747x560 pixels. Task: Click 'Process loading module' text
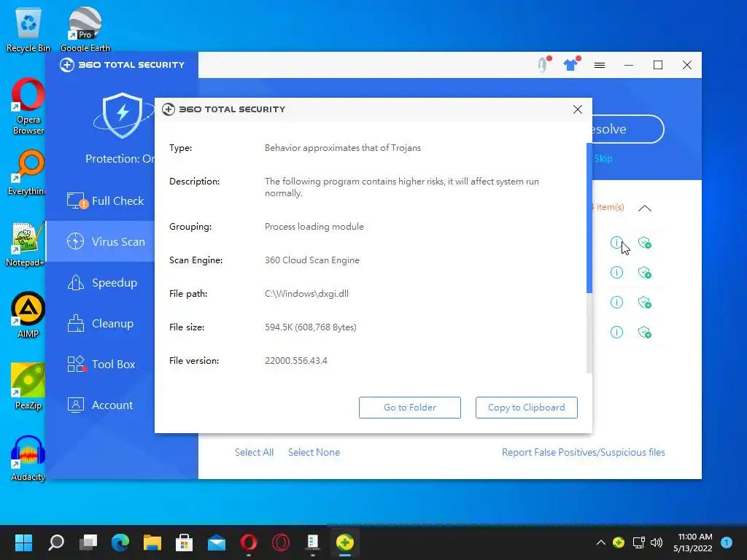(314, 227)
